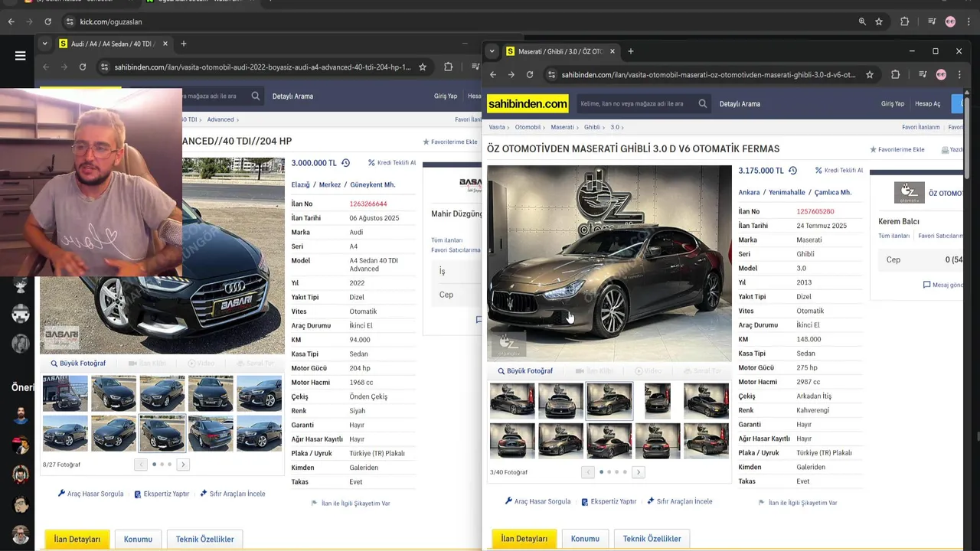This screenshot has width=980, height=551.
Task: Click Giriş Yap in Maserati window
Action: [x=893, y=103]
